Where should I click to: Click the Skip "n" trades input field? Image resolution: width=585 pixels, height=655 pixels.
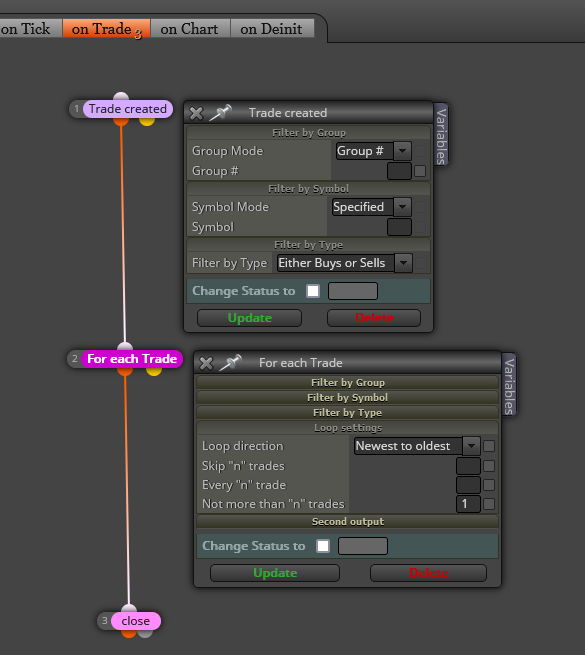[x=468, y=466]
